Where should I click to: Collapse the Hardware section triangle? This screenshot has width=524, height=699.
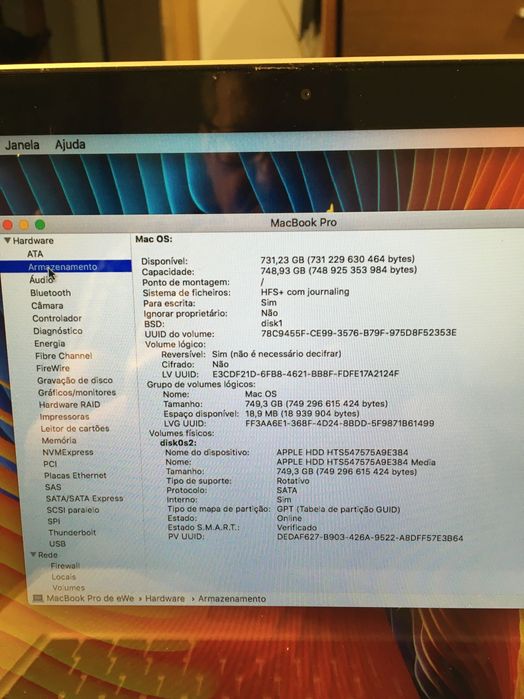[x=7, y=240]
